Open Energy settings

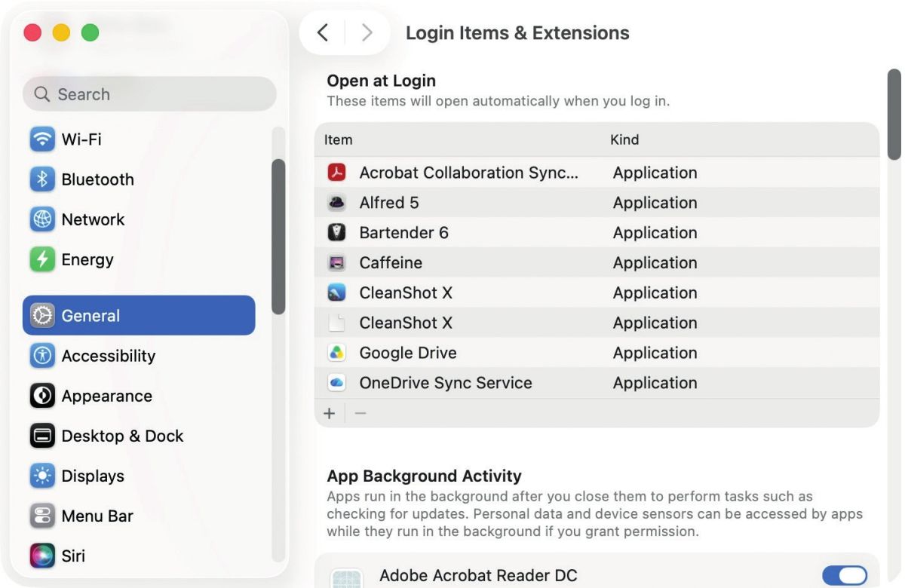click(139, 259)
